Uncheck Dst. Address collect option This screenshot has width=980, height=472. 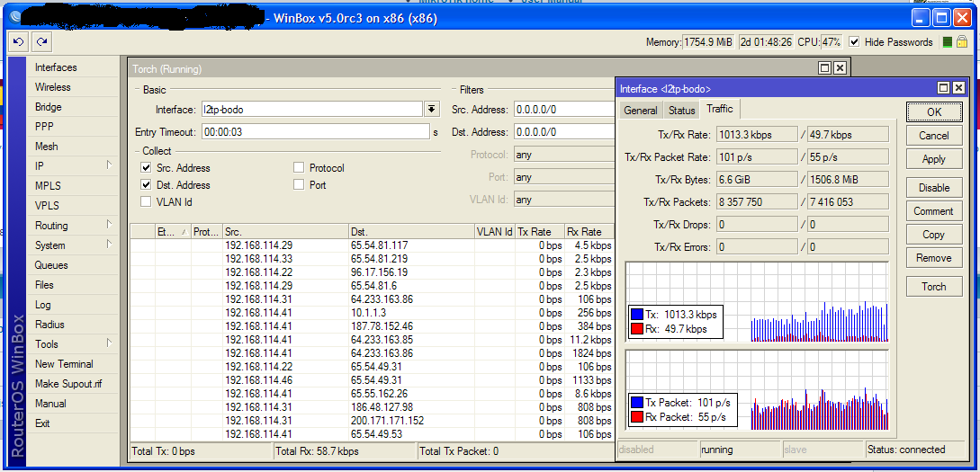click(x=146, y=185)
